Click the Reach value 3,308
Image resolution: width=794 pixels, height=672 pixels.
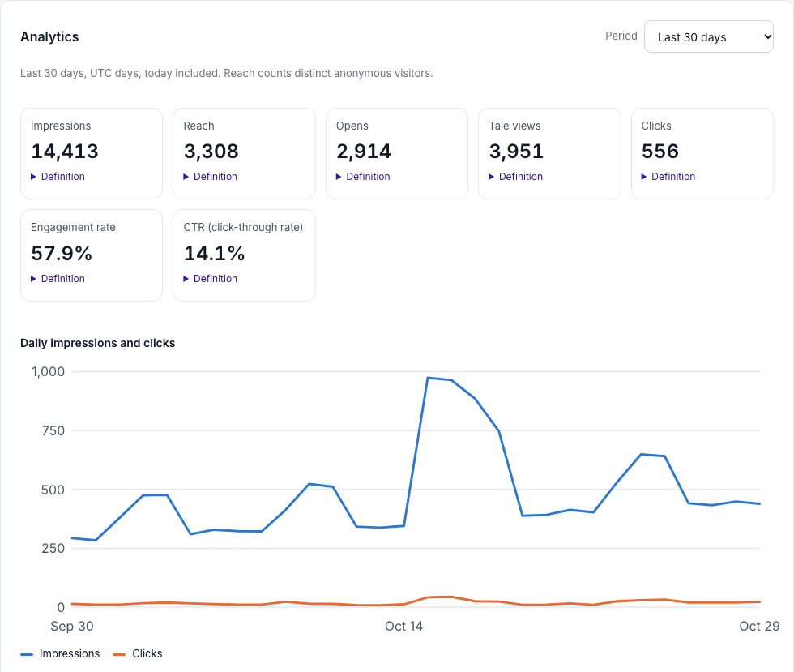pyautogui.click(x=211, y=151)
